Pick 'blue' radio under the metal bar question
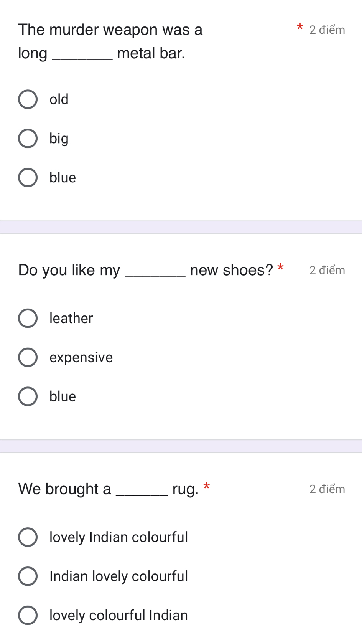Viewport: 362px width, 644px height. click(x=28, y=178)
